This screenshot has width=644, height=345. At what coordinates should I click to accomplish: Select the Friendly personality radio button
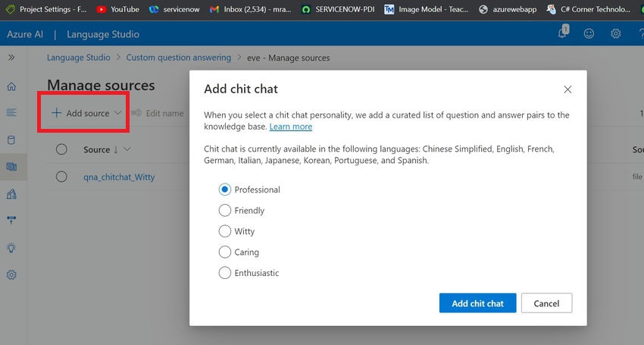pyautogui.click(x=225, y=211)
